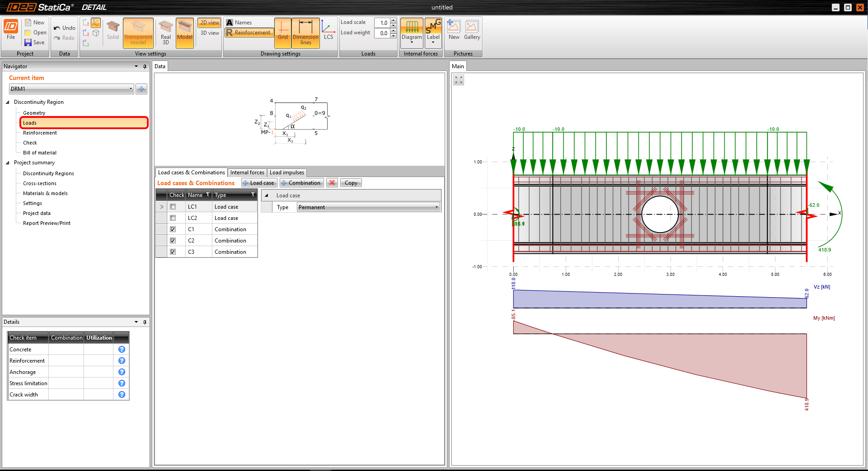
Task: Add new item with plus icon beside DRM1
Action: coord(141,89)
